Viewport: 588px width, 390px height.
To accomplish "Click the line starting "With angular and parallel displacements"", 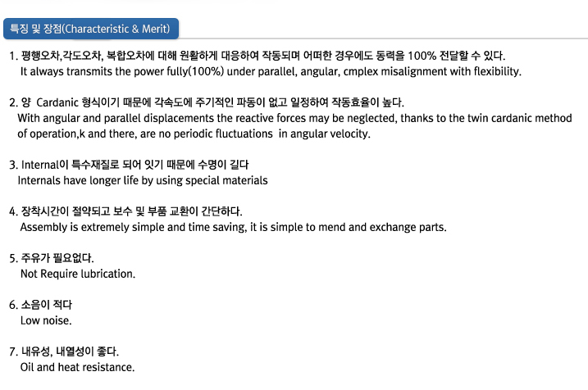I will 294,118.
